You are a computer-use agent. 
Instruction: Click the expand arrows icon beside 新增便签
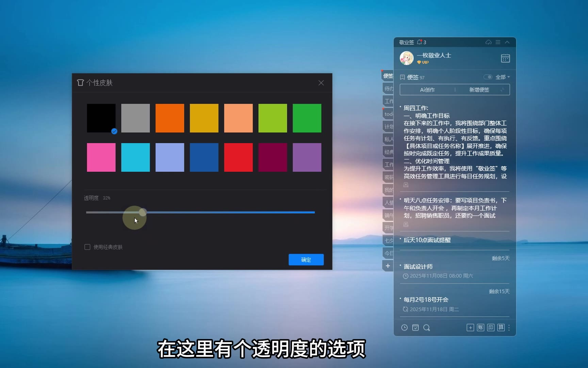(503, 90)
